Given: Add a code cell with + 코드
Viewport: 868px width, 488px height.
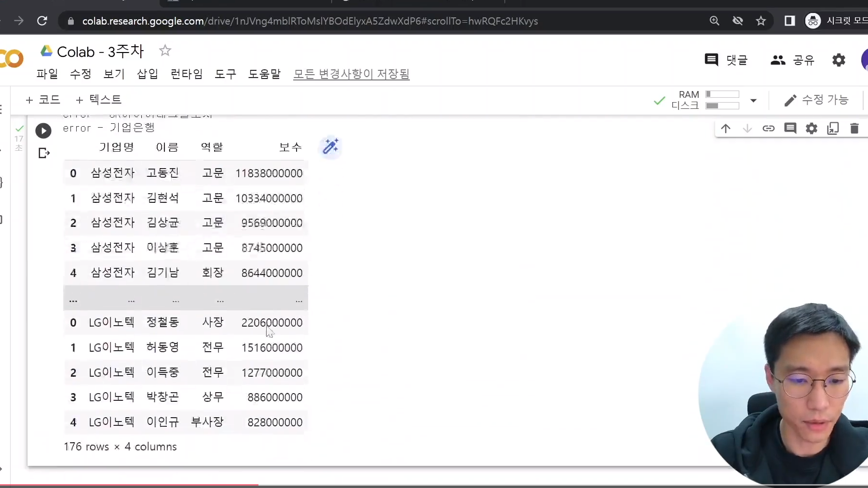Looking at the screenshot, I should click(43, 100).
